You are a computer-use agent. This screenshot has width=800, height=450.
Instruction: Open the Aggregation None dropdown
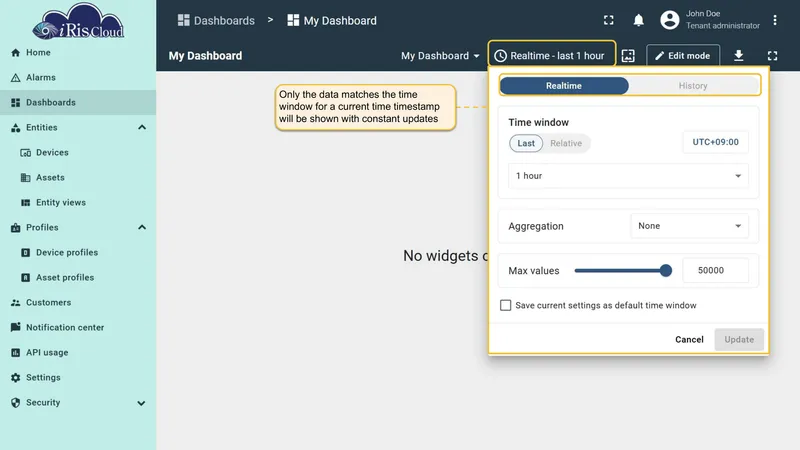pyautogui.click(x=689, y=226)
